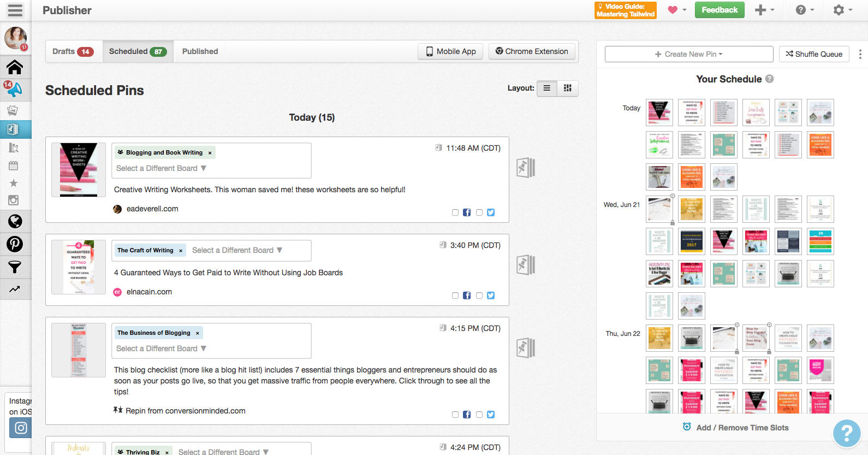Edit the 4:15 PM (CDT) scheduled time
This screenshot has width=868, height=455.
pos(475,328)
